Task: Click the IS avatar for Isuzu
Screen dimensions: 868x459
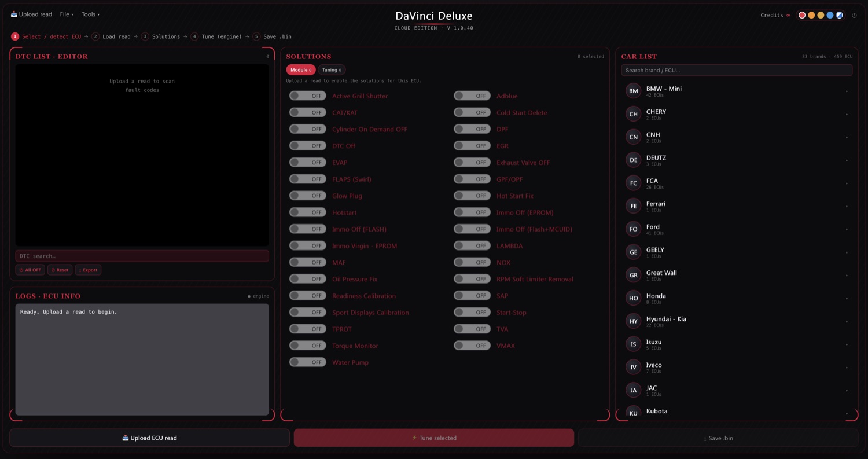Action: (633, 344)
